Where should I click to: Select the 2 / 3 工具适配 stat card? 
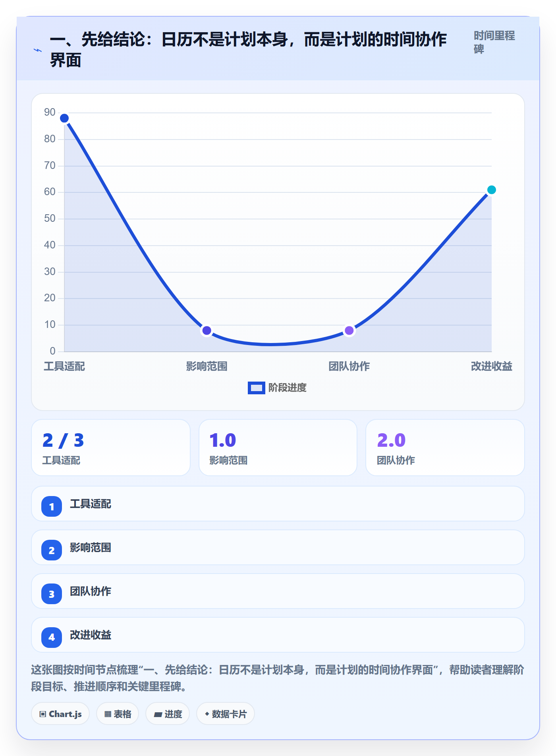pyautogui.click(x=111, y=448)
